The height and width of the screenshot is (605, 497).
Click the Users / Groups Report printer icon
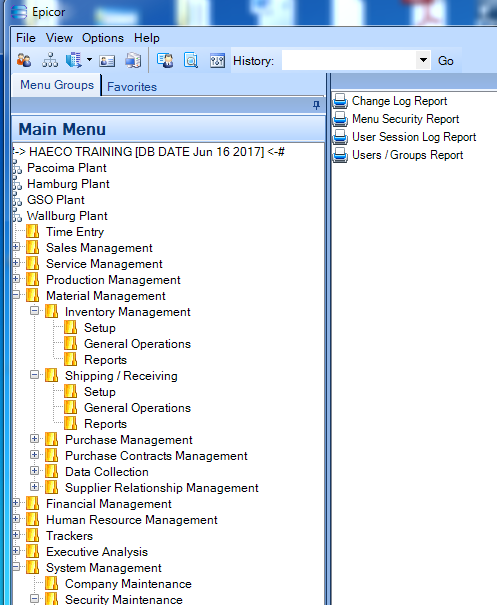(x=340, y=155)
